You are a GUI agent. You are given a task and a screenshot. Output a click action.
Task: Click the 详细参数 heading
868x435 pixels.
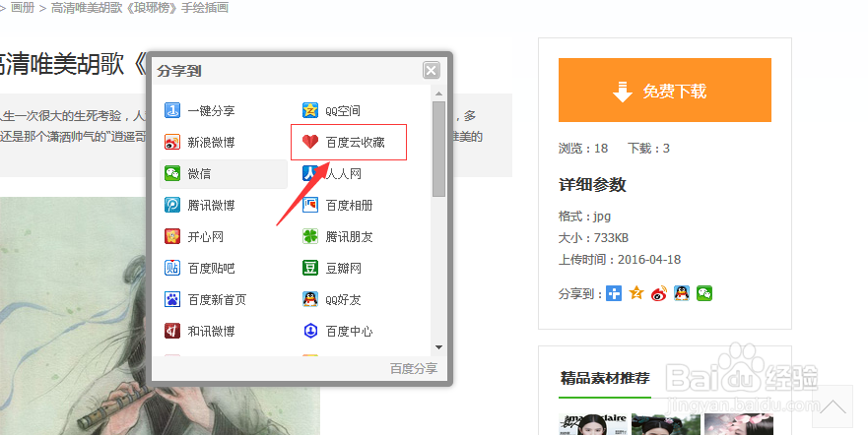[592, 185]
